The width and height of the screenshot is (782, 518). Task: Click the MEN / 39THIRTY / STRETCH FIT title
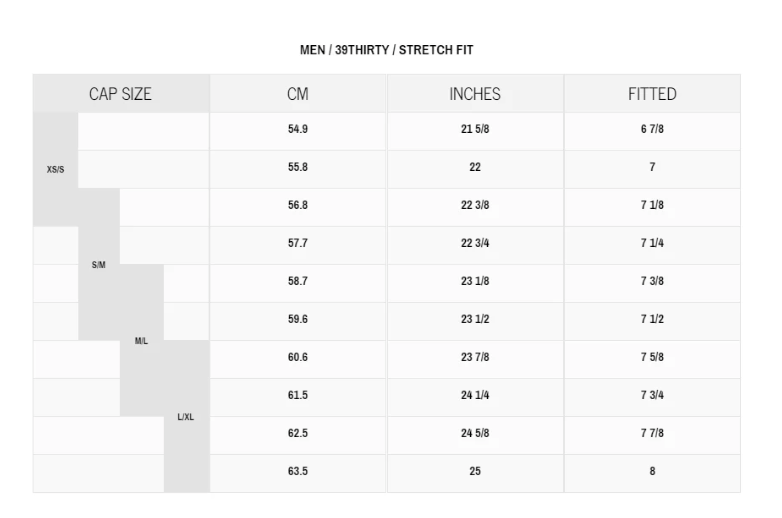pos(386,50)
